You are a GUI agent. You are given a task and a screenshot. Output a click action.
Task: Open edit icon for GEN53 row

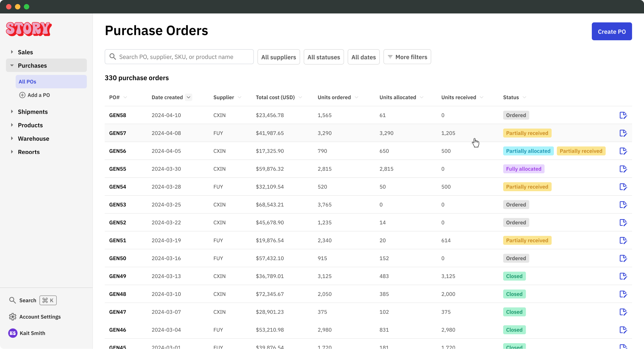tap(623, 205)
